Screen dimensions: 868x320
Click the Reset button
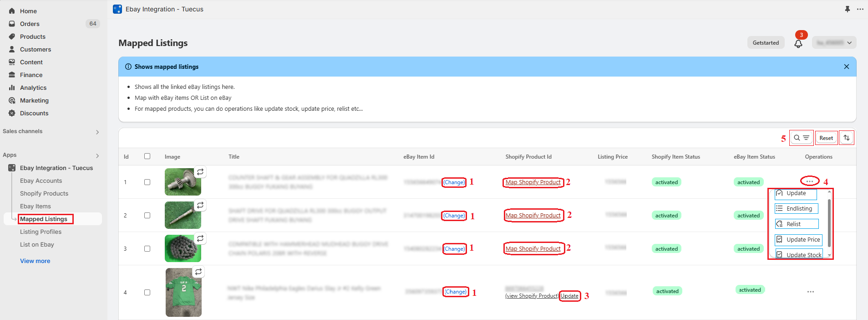826,138
